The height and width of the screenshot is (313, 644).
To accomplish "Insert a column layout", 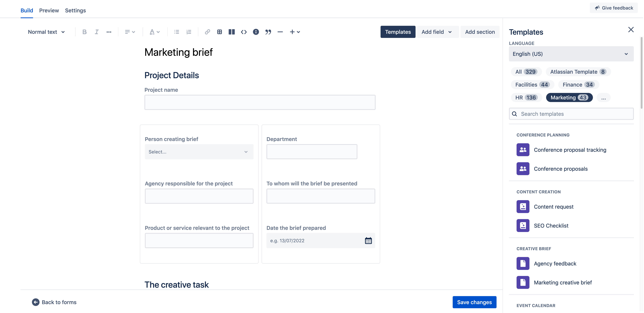I will pos(231,32).
